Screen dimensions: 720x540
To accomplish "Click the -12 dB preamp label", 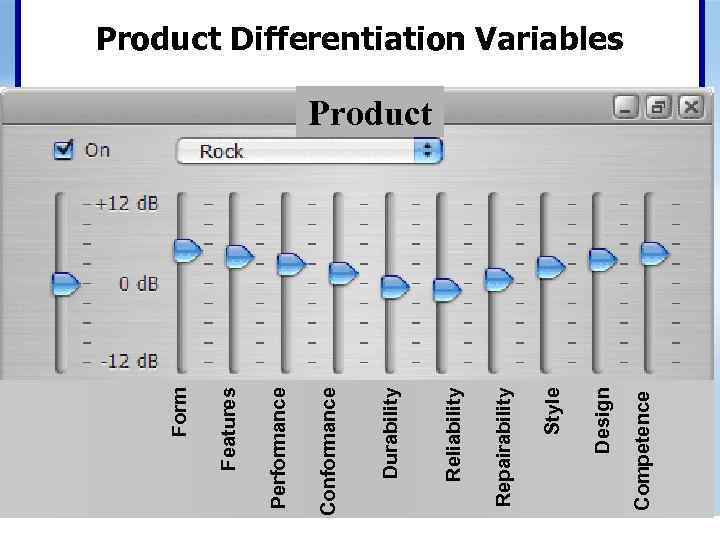I will pyautogui.click(x=129, y=361).
